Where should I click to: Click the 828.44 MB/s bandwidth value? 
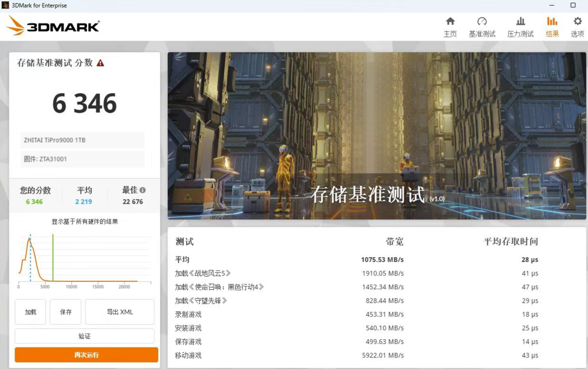click(x=385, y=301)
